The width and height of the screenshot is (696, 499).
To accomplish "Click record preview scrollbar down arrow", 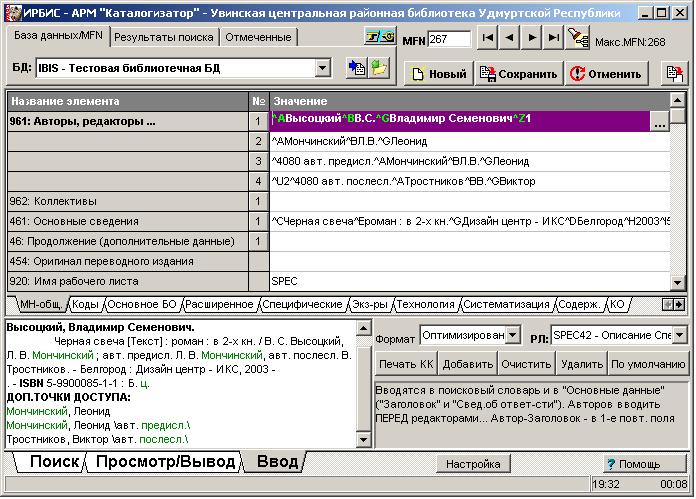I will pos(363,440).
